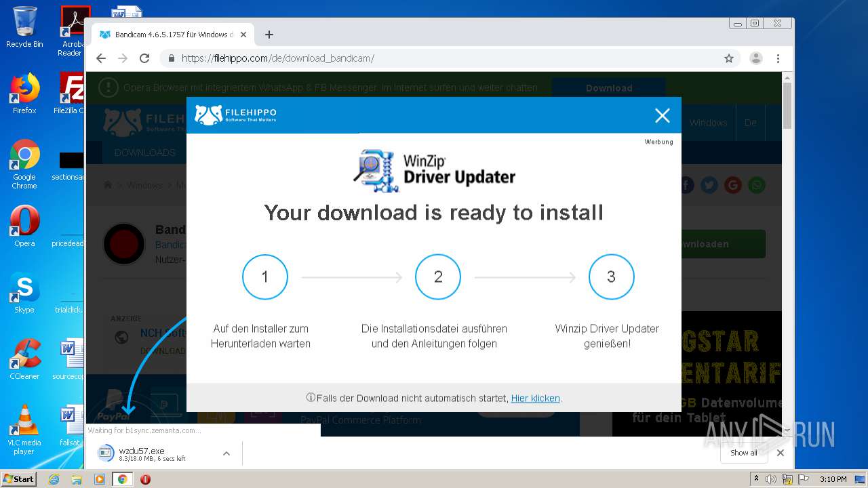
Task: Click the Opera taskbar icon
Action: click(x=145, y=479)
